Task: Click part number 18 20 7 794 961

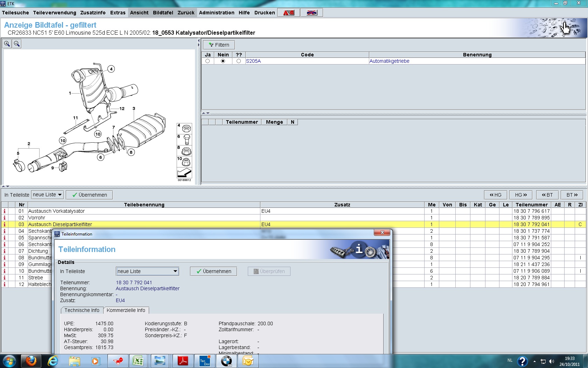Action: point(532,284)
